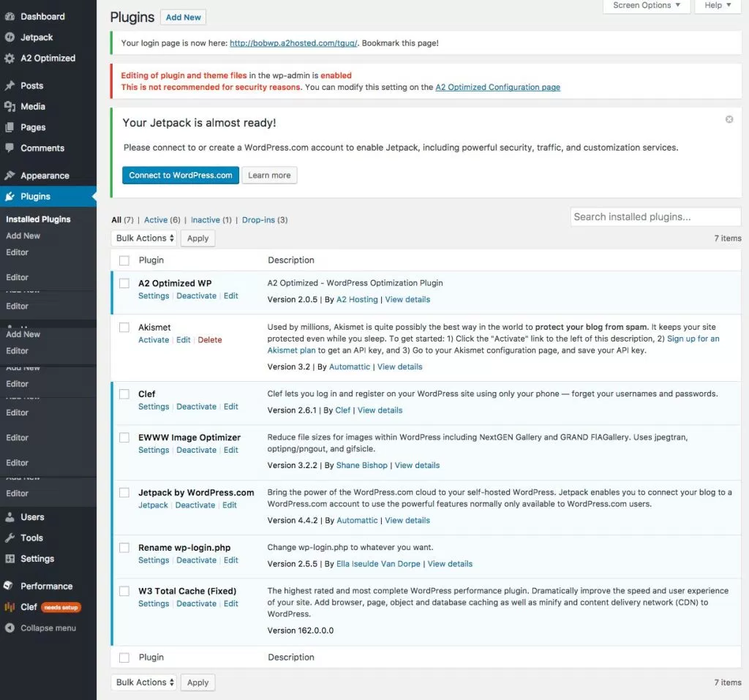
Task: Click the Plugins plug icon in the sidebar
Action: click(x=10, y=196)
